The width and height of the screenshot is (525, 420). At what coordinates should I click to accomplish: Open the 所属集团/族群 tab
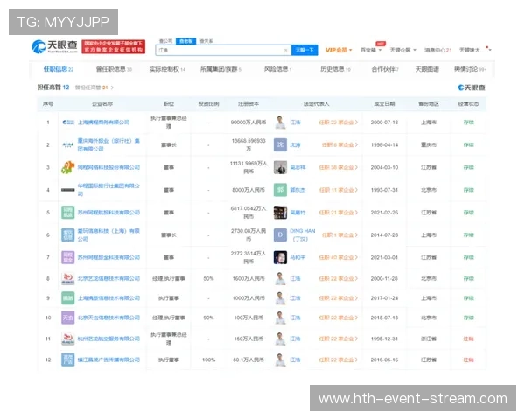(x=220, y=69)
